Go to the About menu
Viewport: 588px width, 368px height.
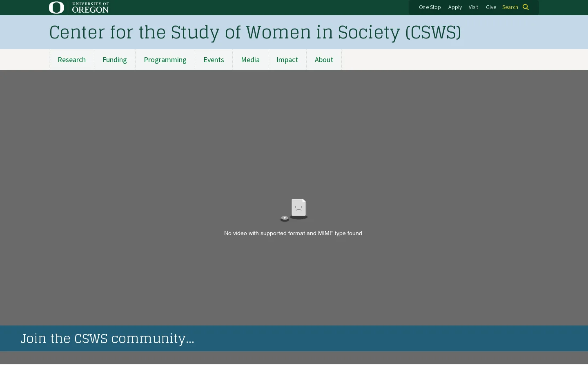click(x=324, y=60)
